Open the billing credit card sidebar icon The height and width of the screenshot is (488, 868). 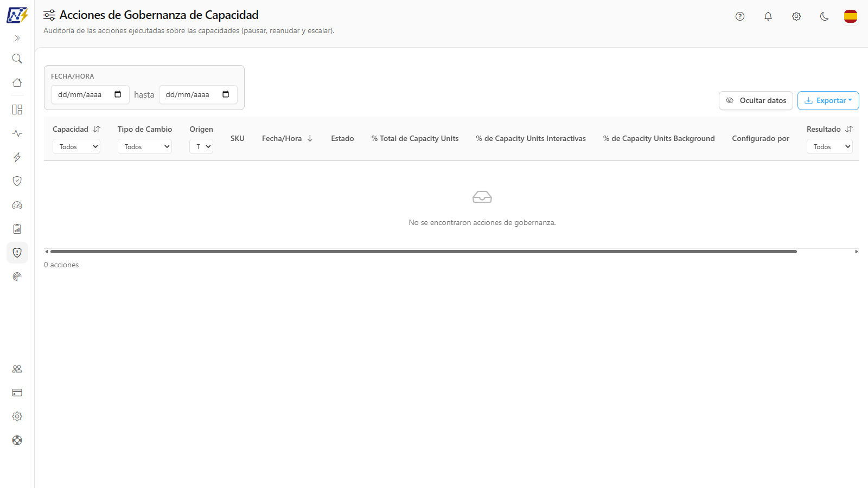pos(17,393)
